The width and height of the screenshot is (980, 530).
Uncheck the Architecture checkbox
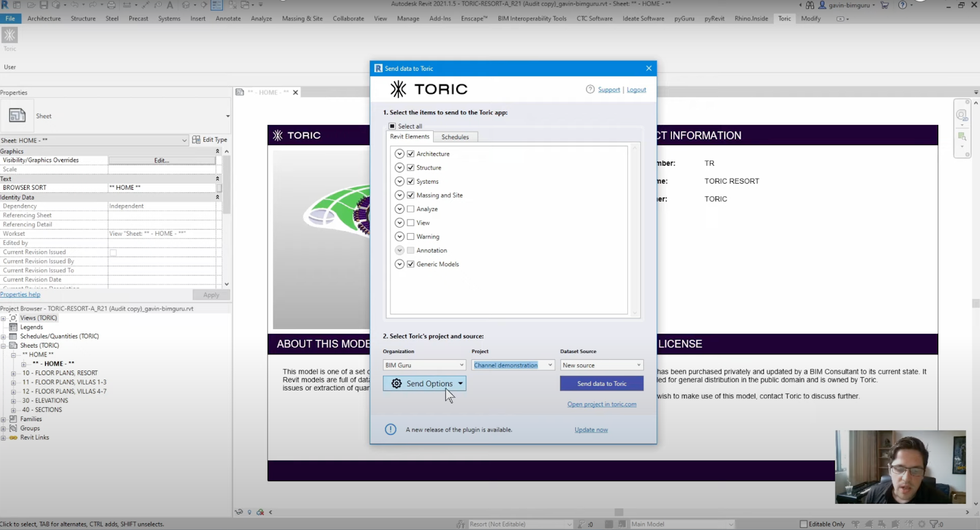click(410, 154)
